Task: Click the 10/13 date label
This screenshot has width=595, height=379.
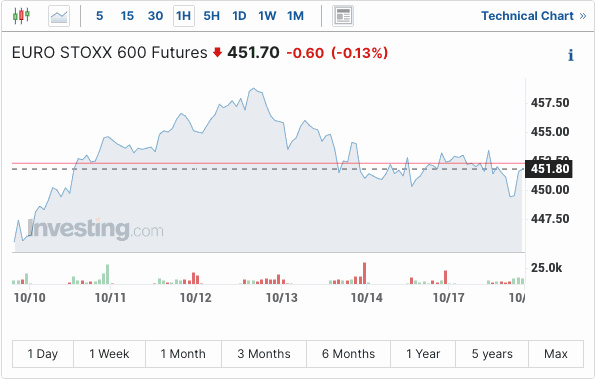Action: [282, 298]
